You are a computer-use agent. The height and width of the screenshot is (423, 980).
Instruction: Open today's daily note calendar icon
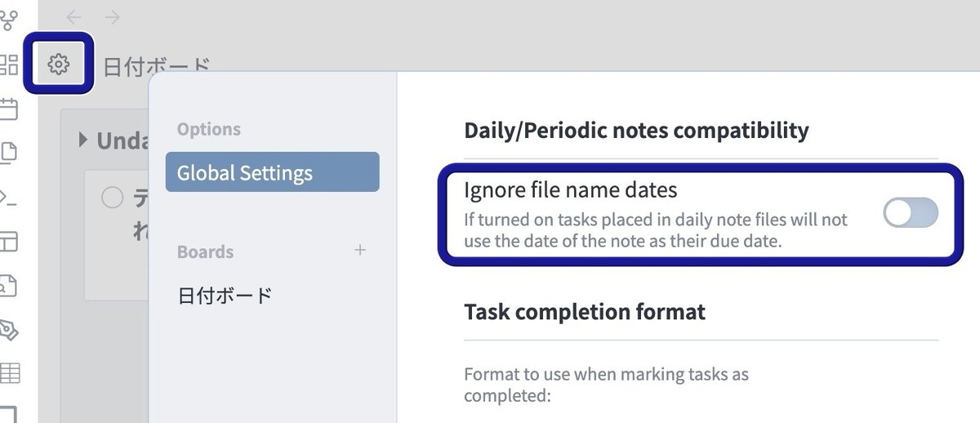click(8, 109)
